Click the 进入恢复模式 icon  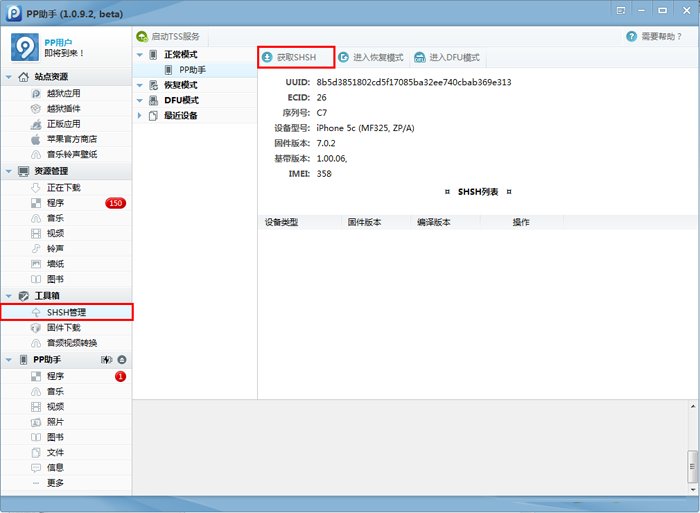343,57
